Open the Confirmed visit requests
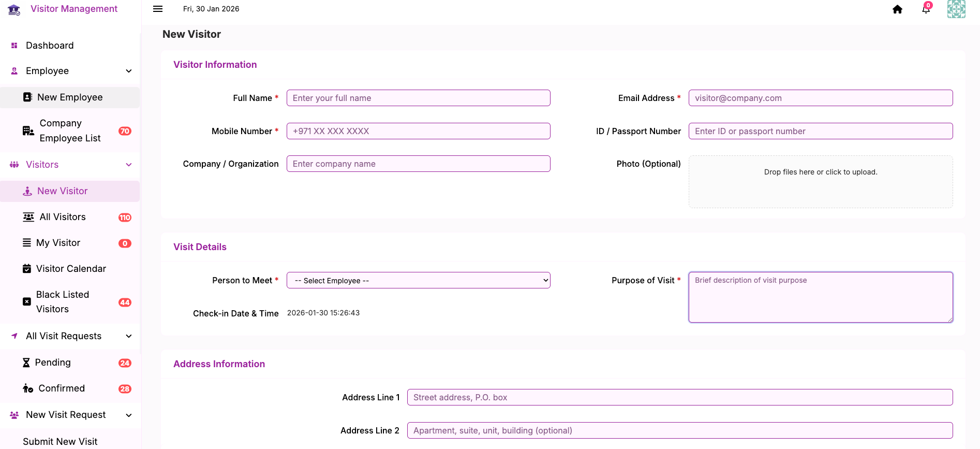This screenshot has width=980, height=449. coord(62,388)
